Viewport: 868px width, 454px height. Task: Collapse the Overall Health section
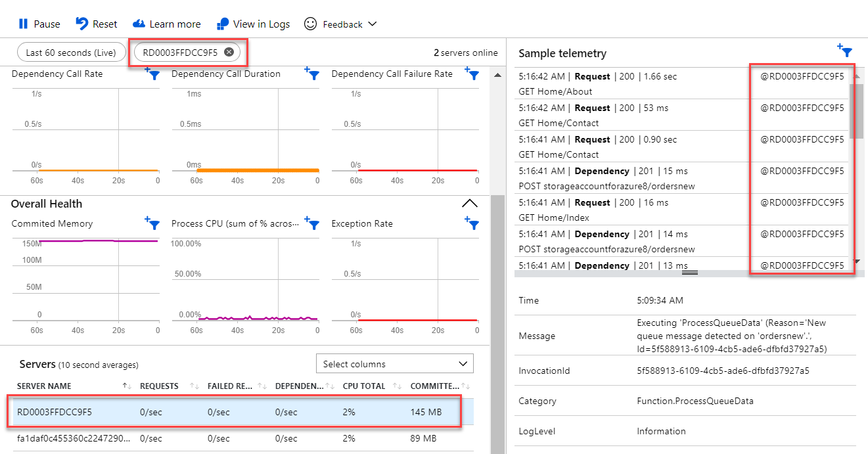pyautogui.click(x=469, y=203)
